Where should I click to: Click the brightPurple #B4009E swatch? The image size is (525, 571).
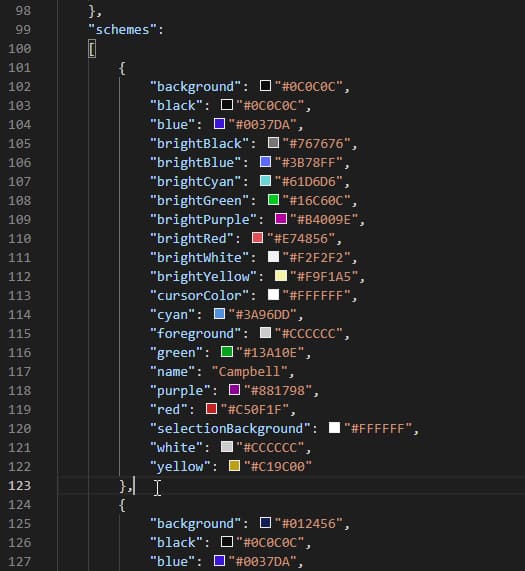281,219
